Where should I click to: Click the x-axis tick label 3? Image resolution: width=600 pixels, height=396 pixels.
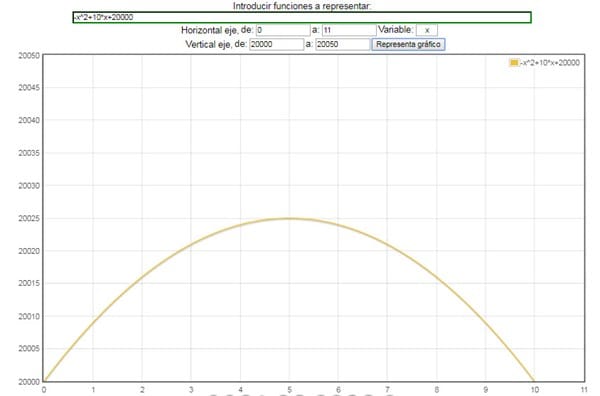coord(191,390)
